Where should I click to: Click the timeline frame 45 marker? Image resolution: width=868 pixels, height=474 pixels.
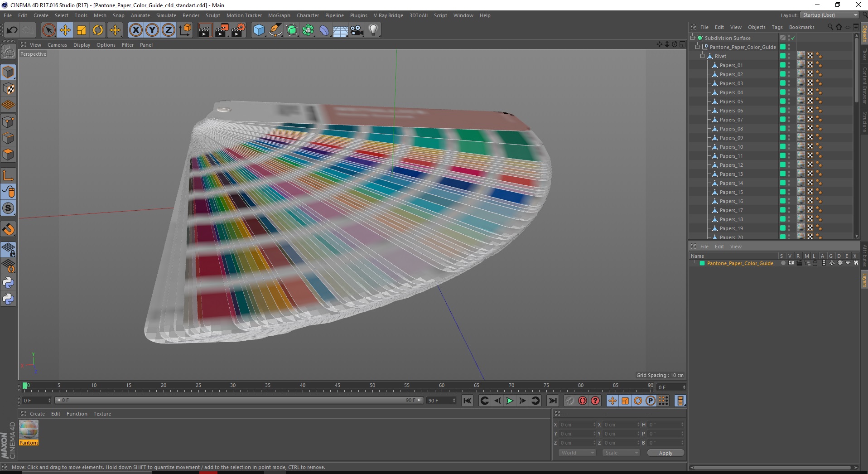click(338, 386)
